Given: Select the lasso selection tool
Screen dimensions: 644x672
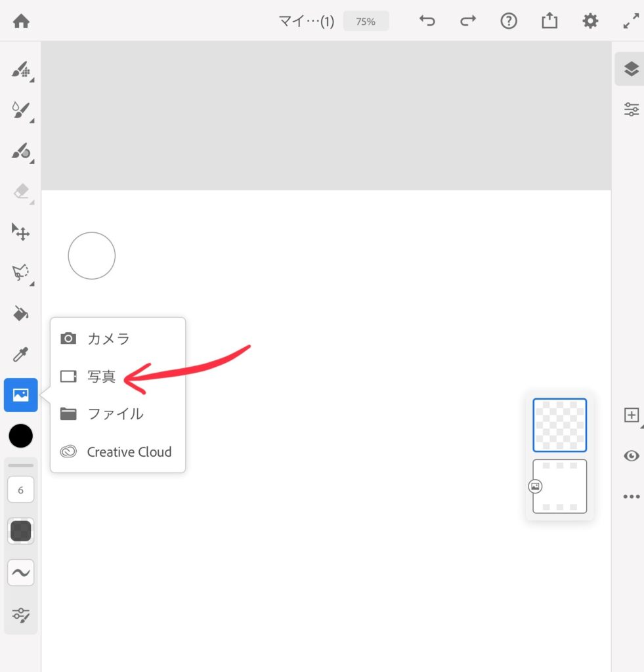Looking at the screenshot, I should pyautogui.click(x=20, y=272).
